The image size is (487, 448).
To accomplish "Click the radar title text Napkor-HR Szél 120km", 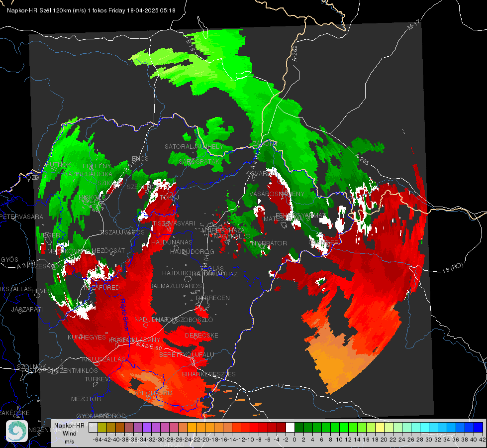I will pyautogui.click(x=39, y=10).
